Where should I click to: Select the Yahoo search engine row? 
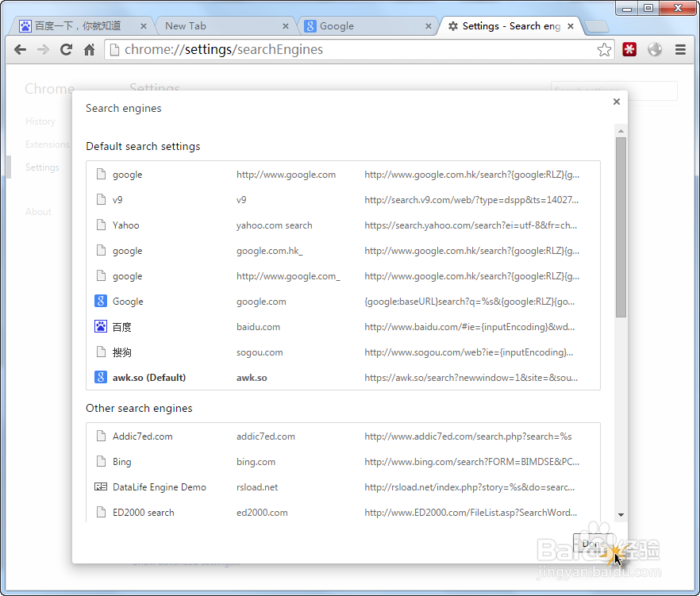click(x=343, y=225)
